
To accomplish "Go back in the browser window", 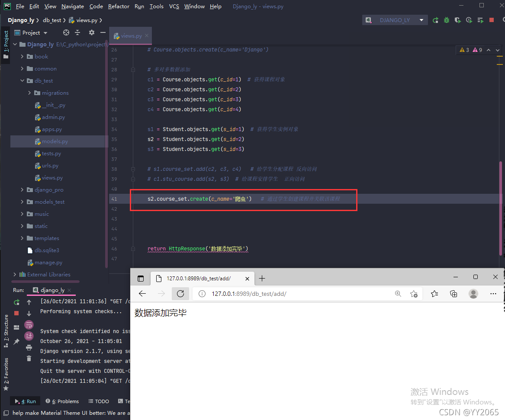I will (142, 294).
